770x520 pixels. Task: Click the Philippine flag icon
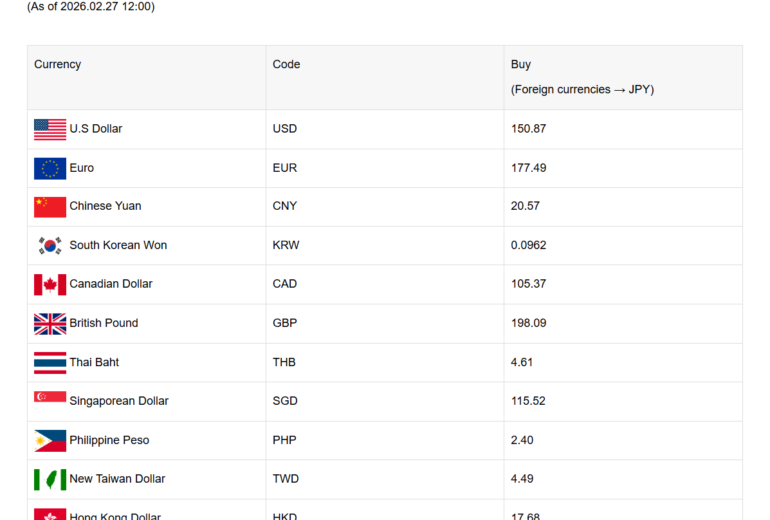click(50, 440)
